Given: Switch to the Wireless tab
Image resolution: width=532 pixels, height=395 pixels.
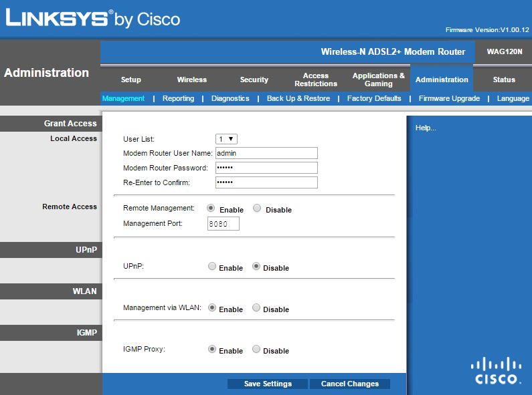Looking at the screenshot, I should (x=191, y=80).
